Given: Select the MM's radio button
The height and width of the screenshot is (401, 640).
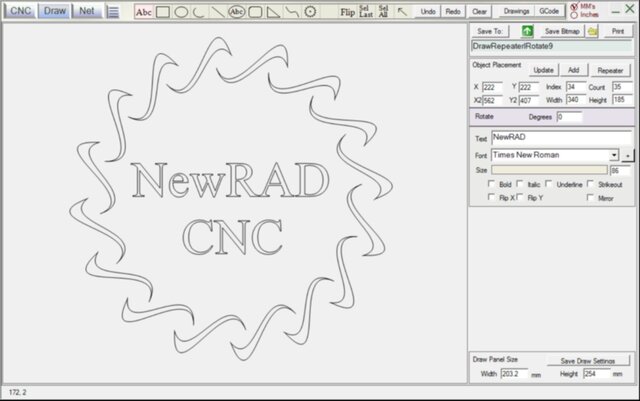Looking at the screenshot, I should pyautogui.click(x=574, y=7).
